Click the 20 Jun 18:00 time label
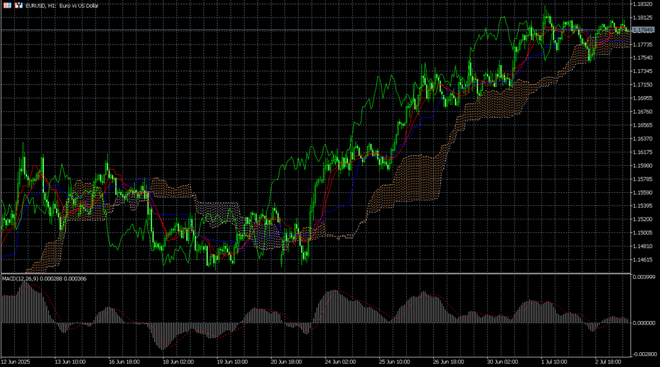The width and height of the screenshot is (660, 367). coord(286,362)
